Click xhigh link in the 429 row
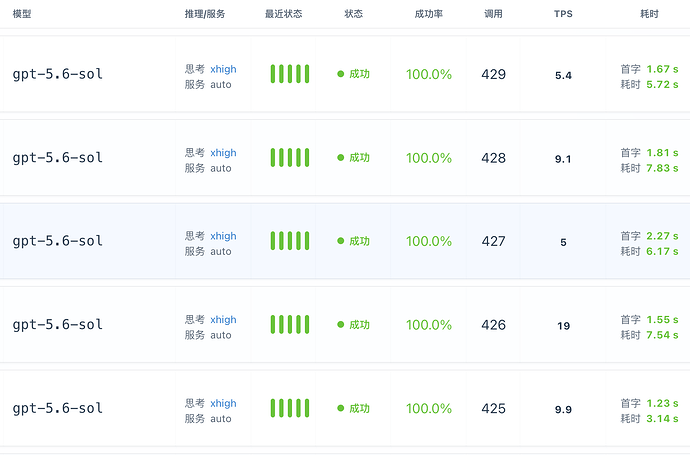 pos(223,69)
